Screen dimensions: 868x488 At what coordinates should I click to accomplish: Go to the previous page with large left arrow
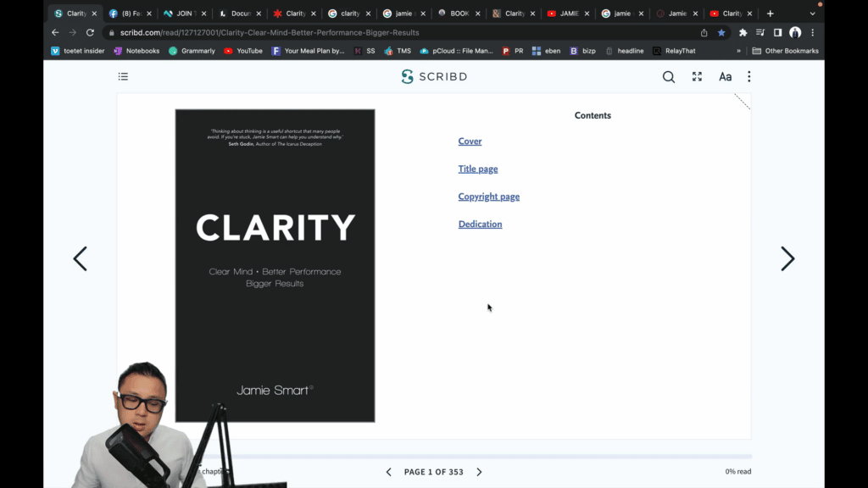81,258
